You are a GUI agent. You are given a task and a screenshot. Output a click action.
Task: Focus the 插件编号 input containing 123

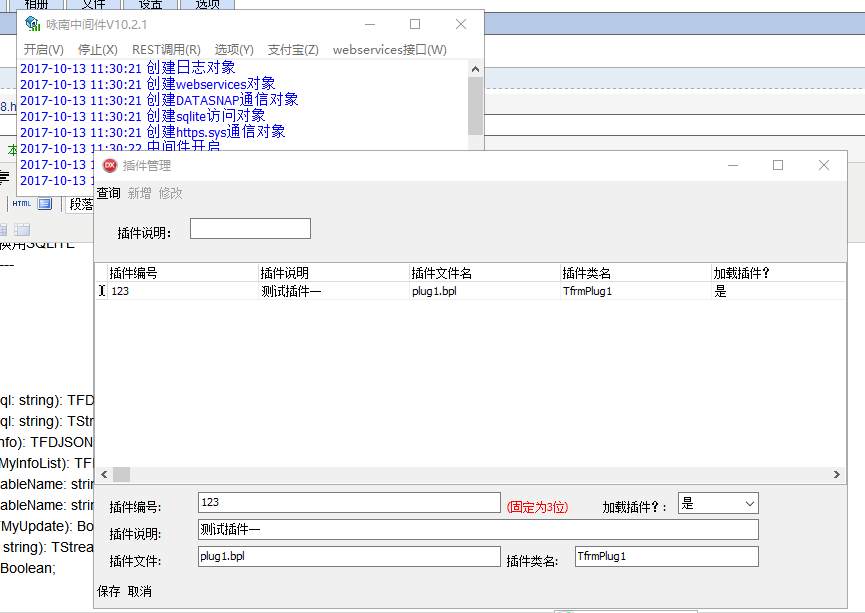pos(349,503)
